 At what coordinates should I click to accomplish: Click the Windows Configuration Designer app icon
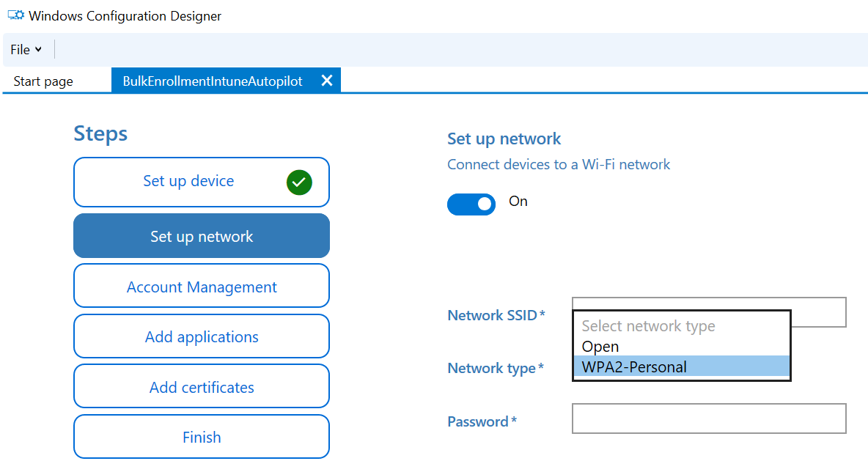[x=16, y=15]
